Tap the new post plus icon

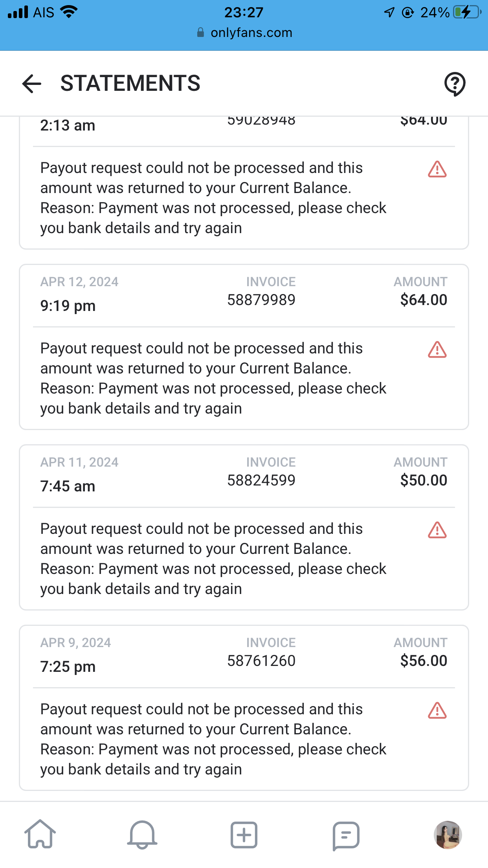point(244,834)
